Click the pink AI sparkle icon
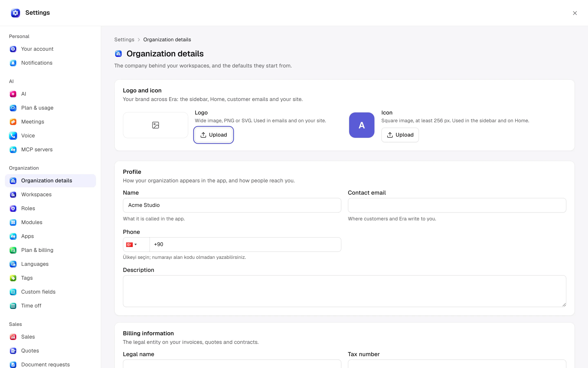Screen dimensions: 588x368 [x=13, y=94]
